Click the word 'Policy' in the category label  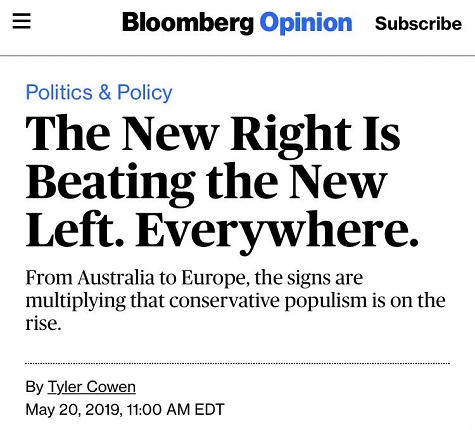(x=145, y=93)
